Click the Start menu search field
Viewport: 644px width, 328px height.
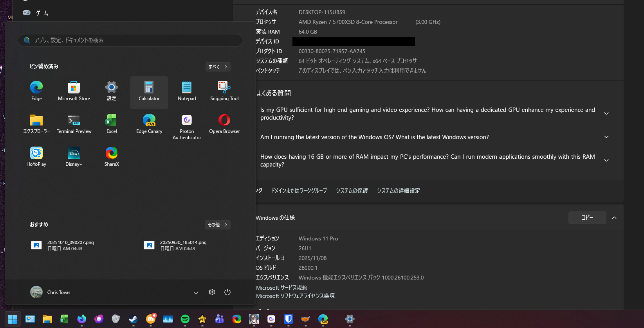[130, 40]
